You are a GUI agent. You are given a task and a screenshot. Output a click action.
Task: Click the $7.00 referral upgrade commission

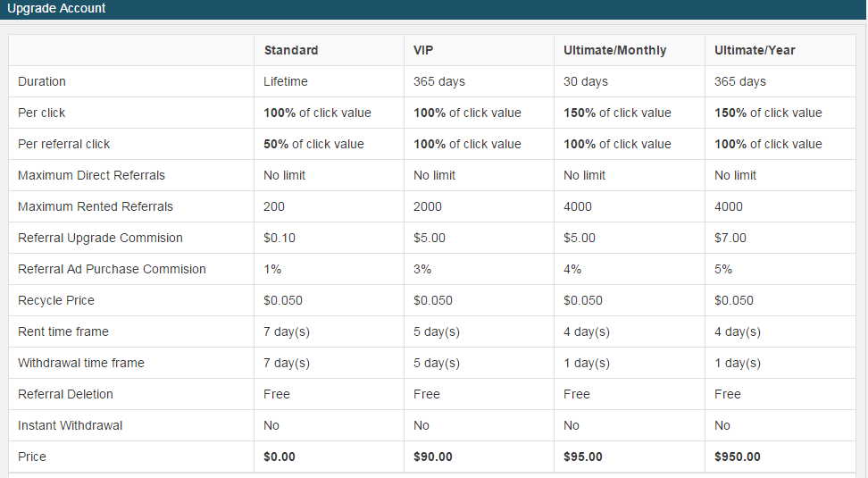tap(730, 238)
